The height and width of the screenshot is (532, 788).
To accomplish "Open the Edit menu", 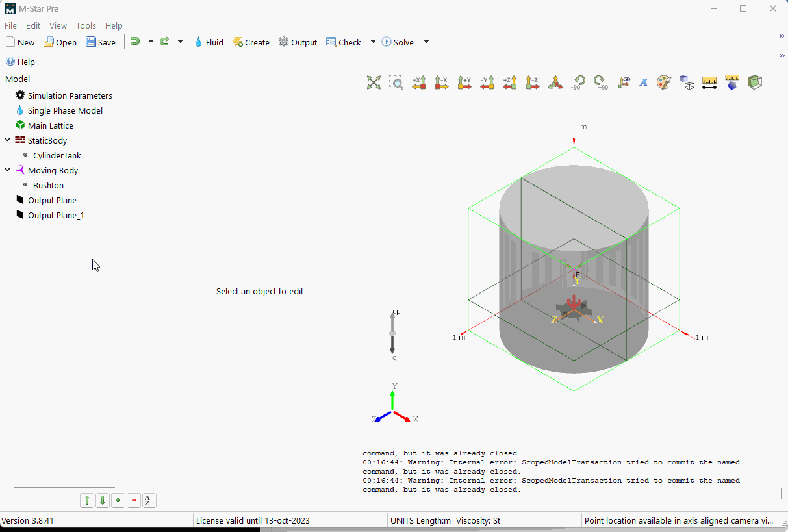I will [33, 25].
